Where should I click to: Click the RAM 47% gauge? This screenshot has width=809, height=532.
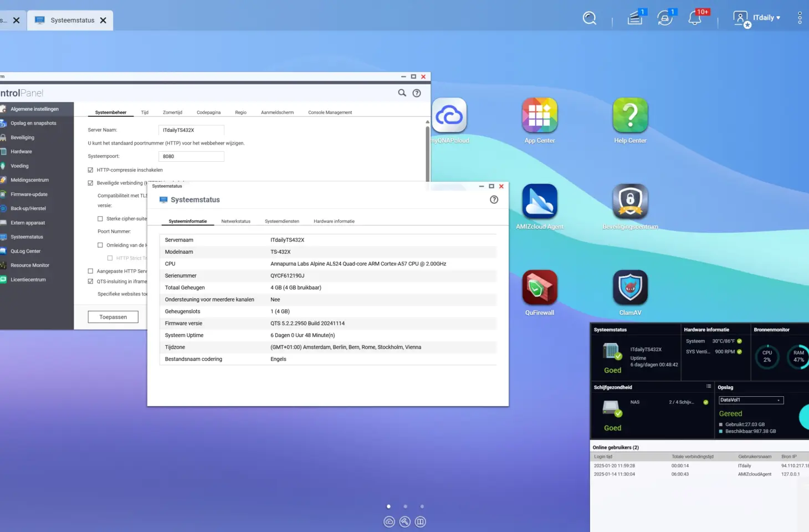tap(798, 356)
